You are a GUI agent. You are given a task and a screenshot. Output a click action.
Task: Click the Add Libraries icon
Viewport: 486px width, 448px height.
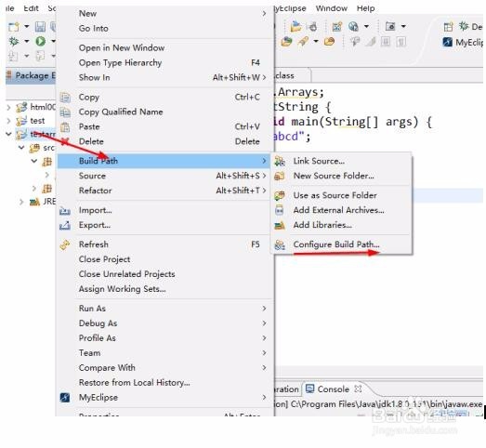280,226
